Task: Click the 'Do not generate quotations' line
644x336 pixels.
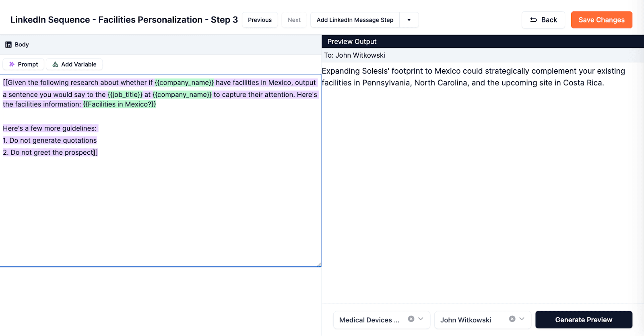Action: (50, 141)
